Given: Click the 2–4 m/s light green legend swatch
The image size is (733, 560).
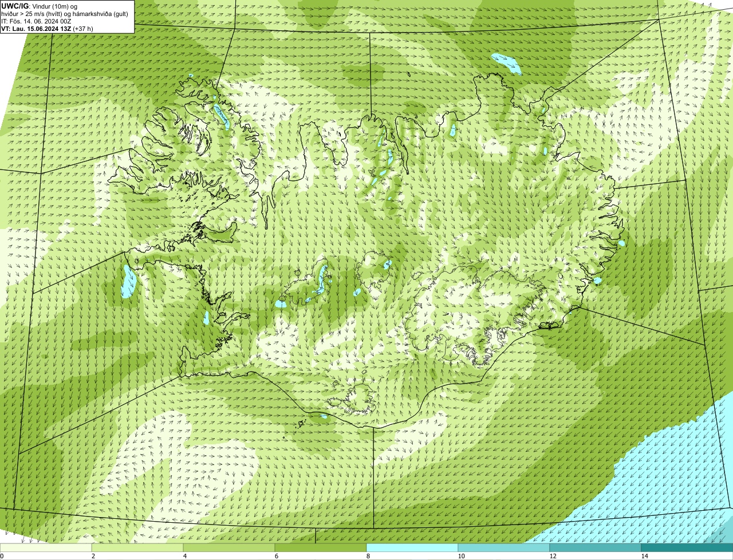Looking at the screenshot, I should click(137, 547).
